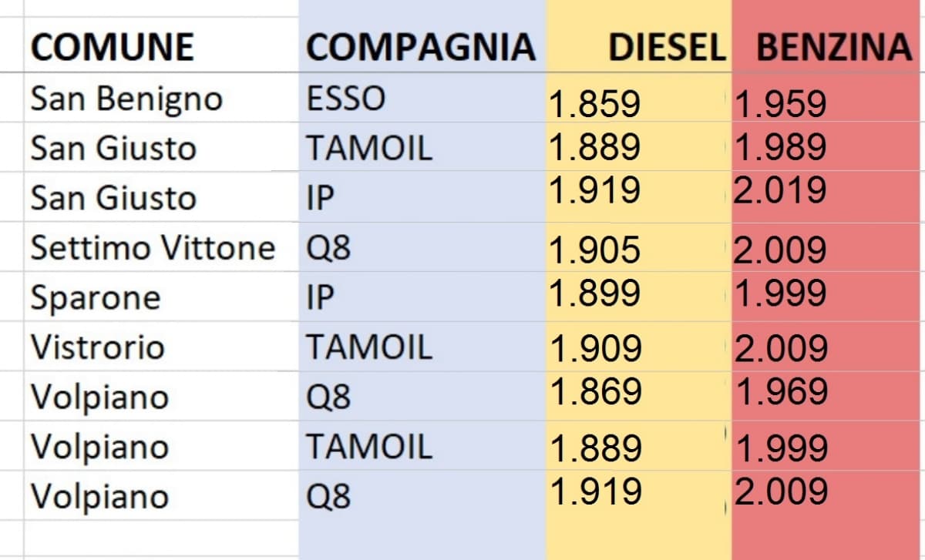
Task: Select benzina price 1.969
Action: (x=782, y=392)
